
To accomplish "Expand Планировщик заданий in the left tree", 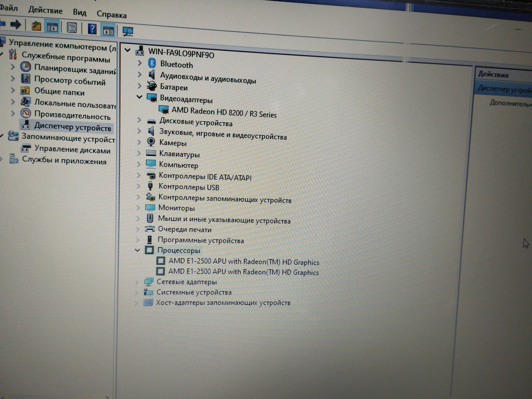I will [x=12, y=66].
